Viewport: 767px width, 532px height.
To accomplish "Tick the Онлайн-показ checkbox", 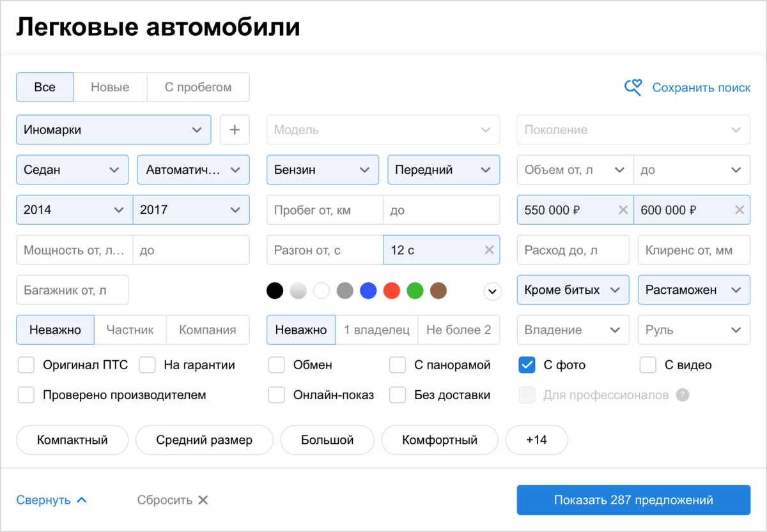I will click(277, 395).
